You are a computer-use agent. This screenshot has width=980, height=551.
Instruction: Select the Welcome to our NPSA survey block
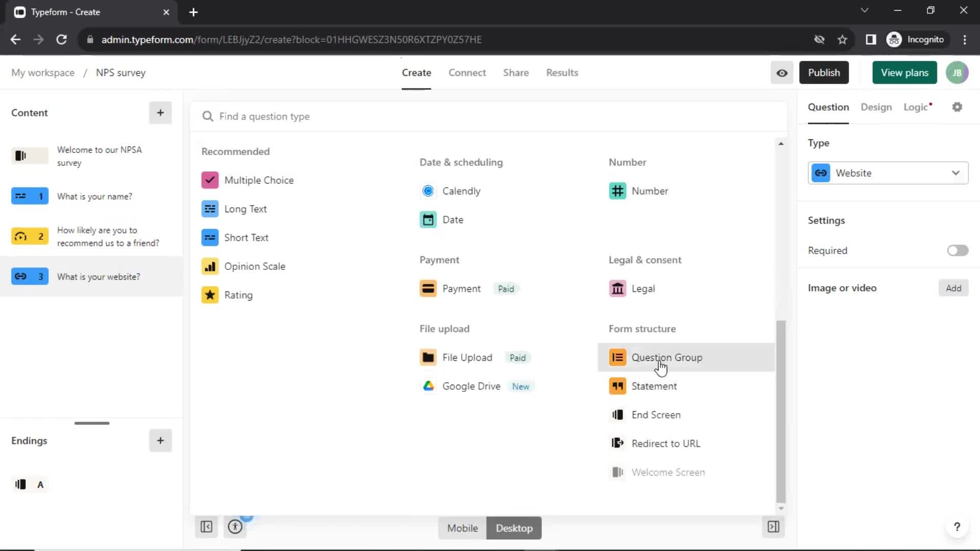[91, 156]
